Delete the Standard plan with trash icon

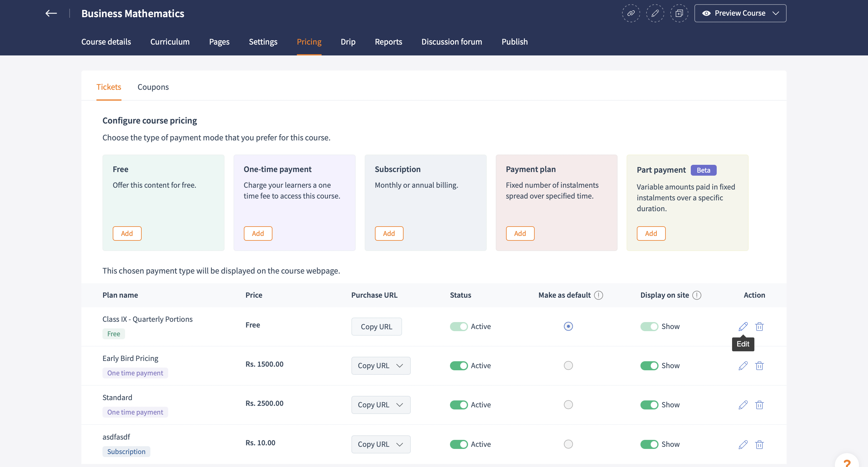(x=759, y=405)
